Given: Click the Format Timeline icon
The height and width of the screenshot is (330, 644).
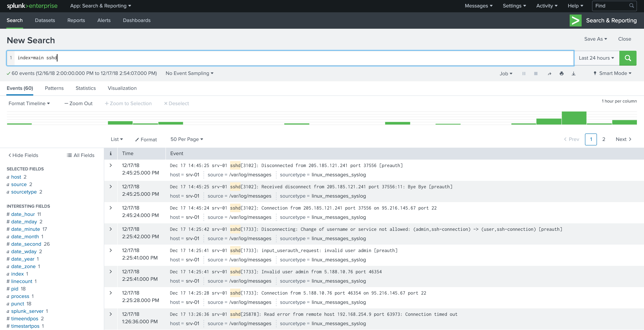Looking at the screenshot, I should pyautogui.click(x=29, y=103).
